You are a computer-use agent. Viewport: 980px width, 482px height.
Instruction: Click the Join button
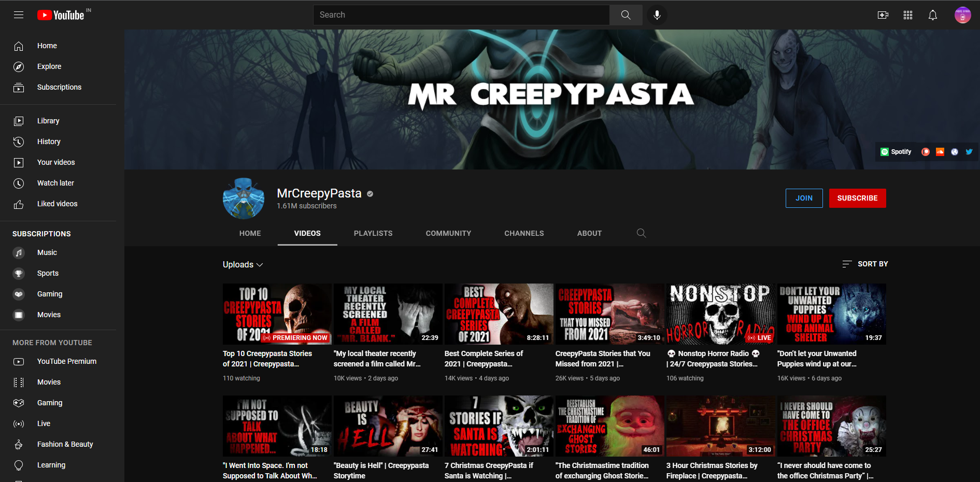coord(804,198)
